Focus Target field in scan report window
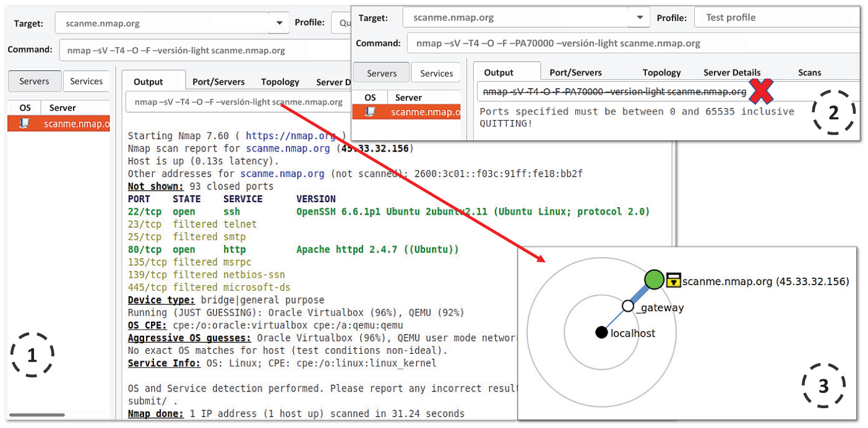The height and width of the screenshot is (428, 868). pos(162,24)
